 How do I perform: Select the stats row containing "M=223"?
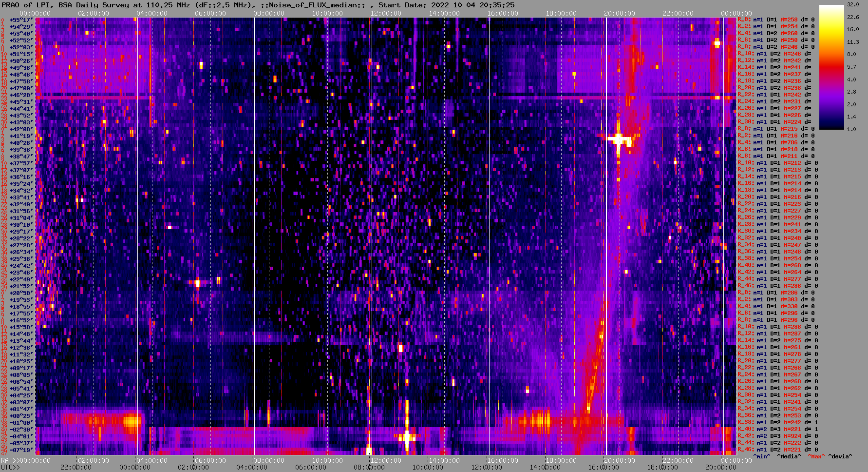click(x=777, y=204)
